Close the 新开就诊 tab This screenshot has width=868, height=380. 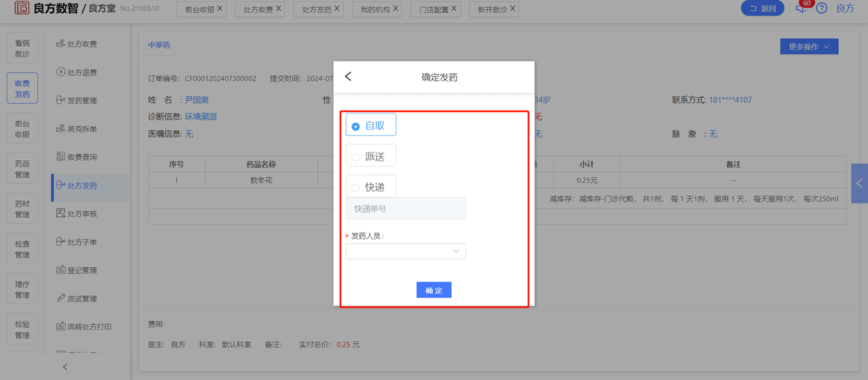coord(513,9)
